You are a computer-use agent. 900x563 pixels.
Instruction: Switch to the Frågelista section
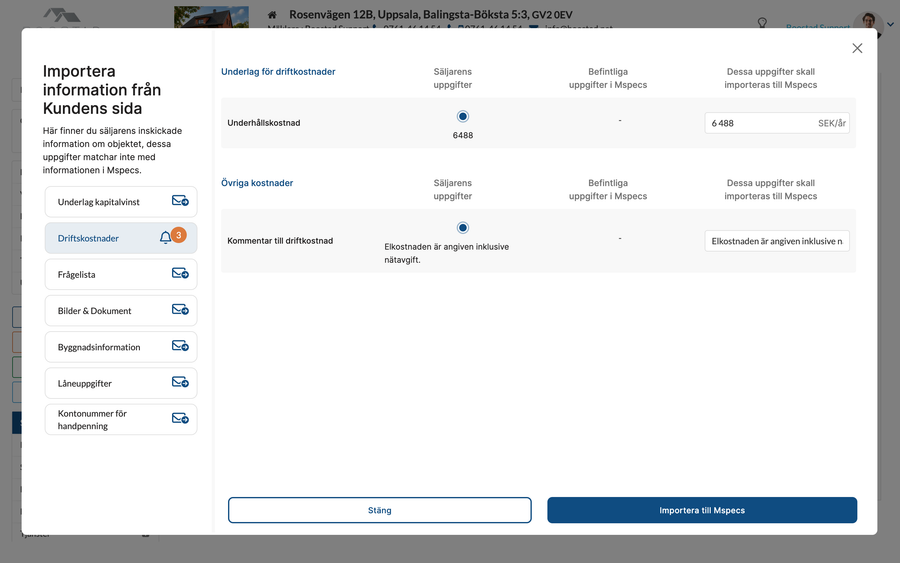(121, 274)
